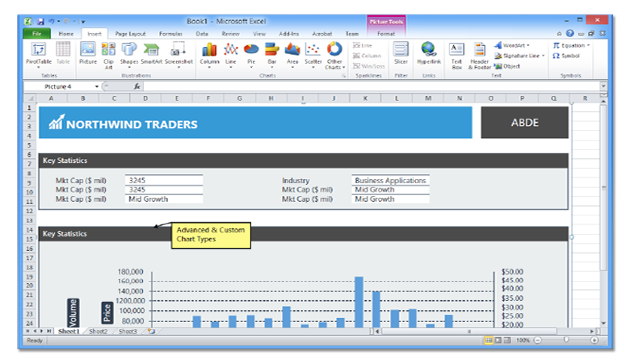This screenshot has height=364, width=630.
Task: Open Header & Footer
Action: (479, 56)
